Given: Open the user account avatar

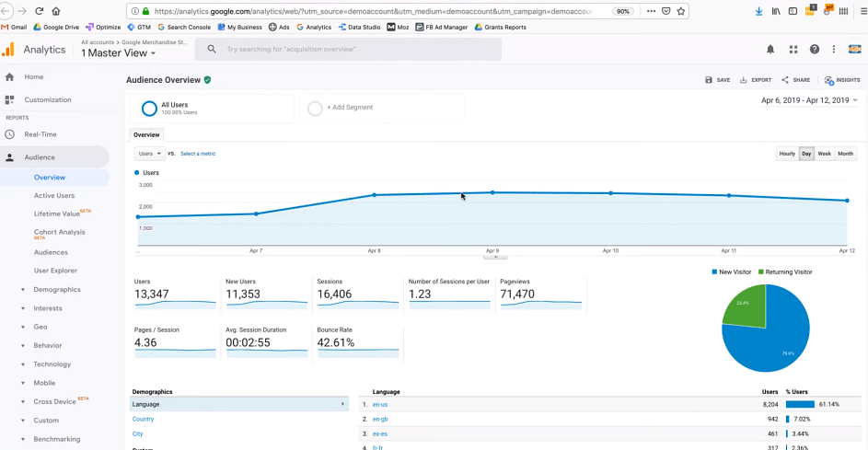Looking at the screenshot, I should point(855,50).
